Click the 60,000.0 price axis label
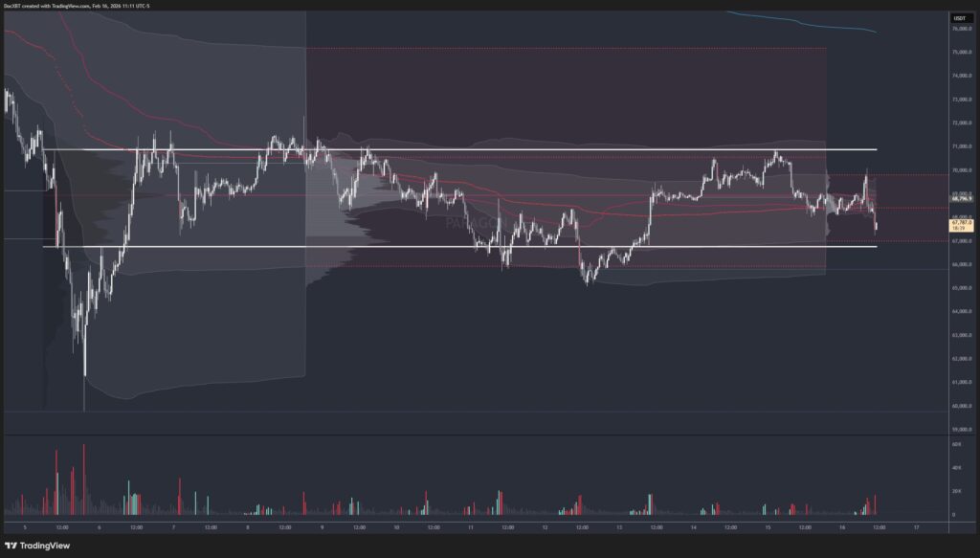Screen dimensions: 980x558 (x=962, y=406)
